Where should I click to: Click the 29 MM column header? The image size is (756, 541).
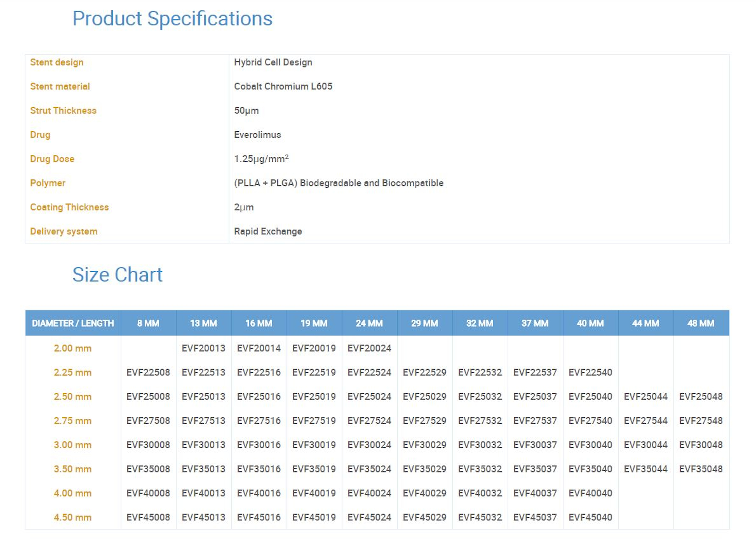pyautogui.click(x=424, y=323)
